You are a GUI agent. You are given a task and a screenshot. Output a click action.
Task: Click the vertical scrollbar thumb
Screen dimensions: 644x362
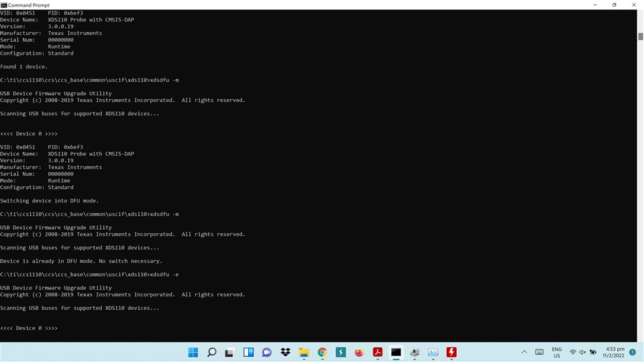coord(640,36)
